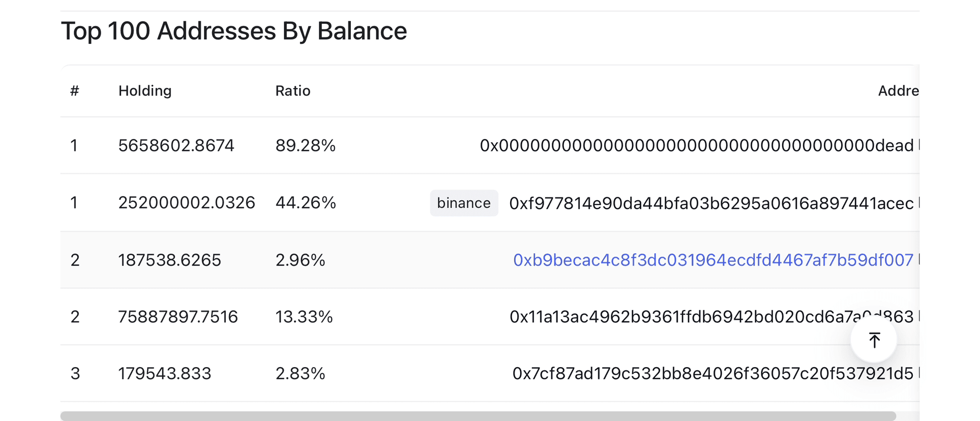Click the binance tag label
Viewport: 980px width, 421px height.
(464, 203)
